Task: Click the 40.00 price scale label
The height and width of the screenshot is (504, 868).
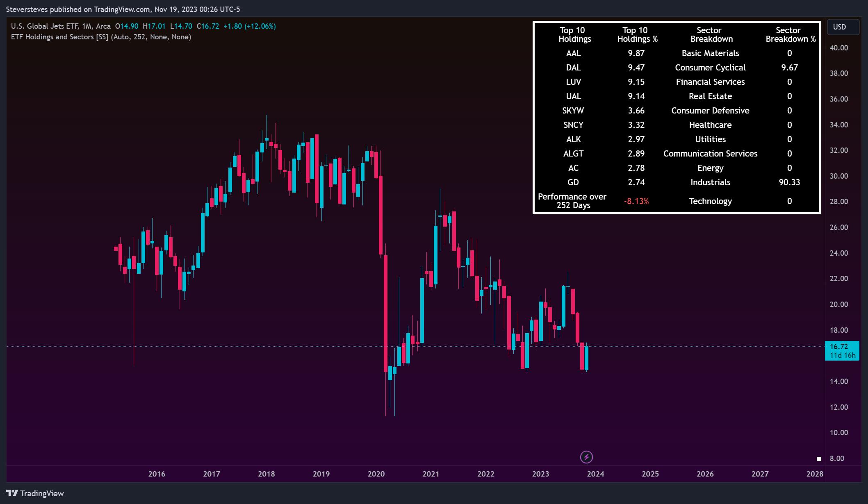Action: (839, 48)
